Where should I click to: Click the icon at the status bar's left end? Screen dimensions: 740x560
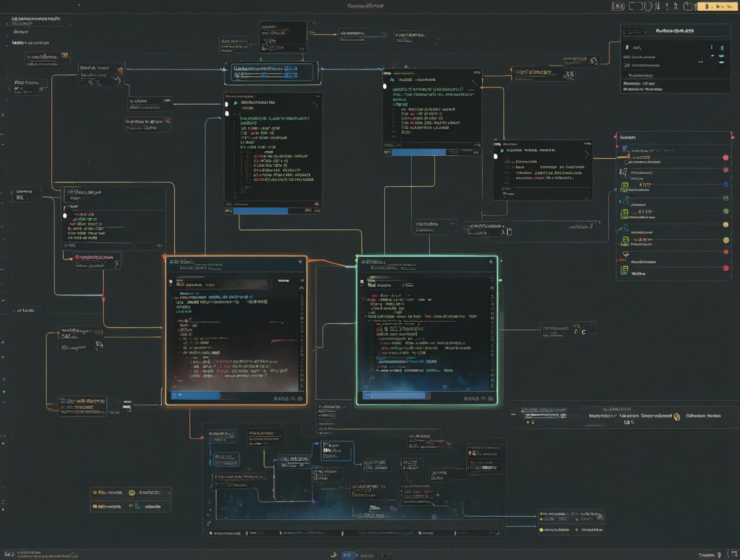[x=9, y=554]
